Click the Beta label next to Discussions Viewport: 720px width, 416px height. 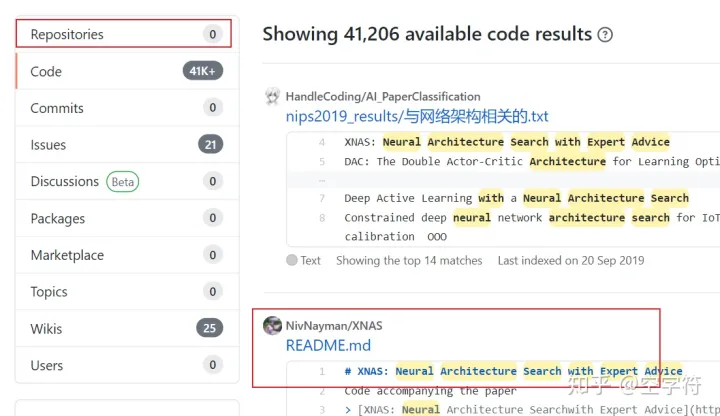(x=123, y=182)
